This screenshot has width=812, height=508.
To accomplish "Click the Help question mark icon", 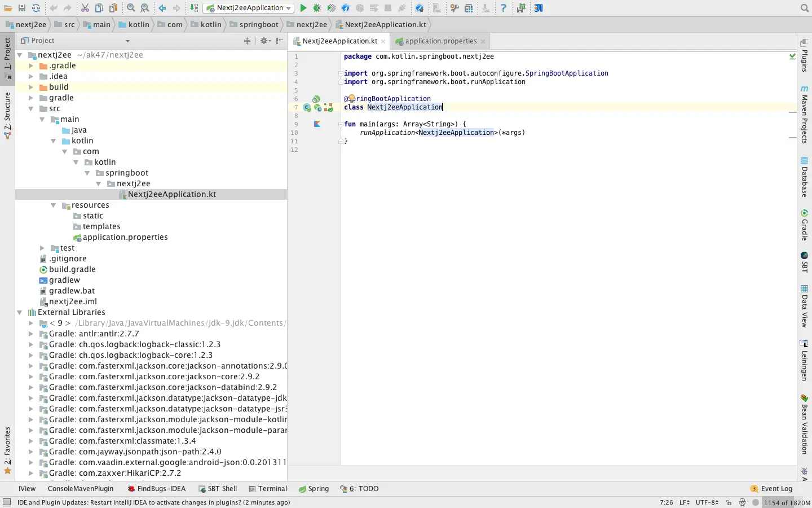I will click(504, 8).
